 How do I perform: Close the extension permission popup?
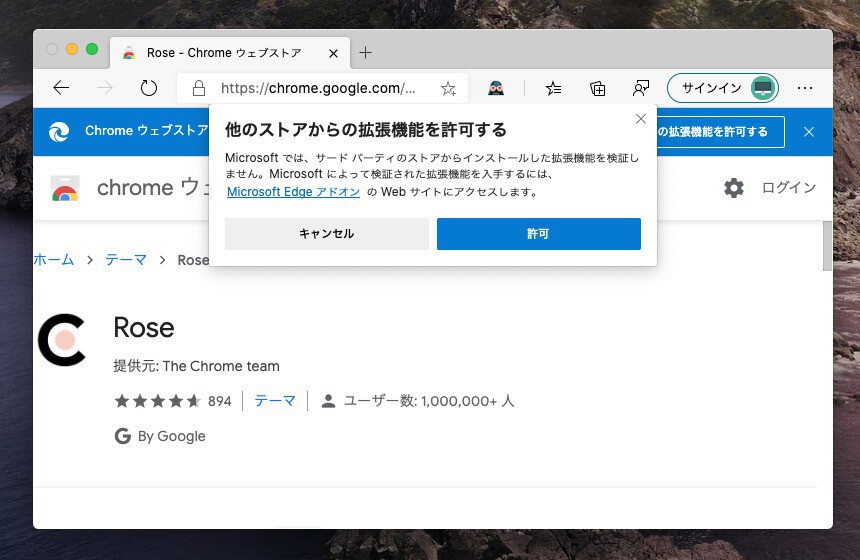coord(641,119)
